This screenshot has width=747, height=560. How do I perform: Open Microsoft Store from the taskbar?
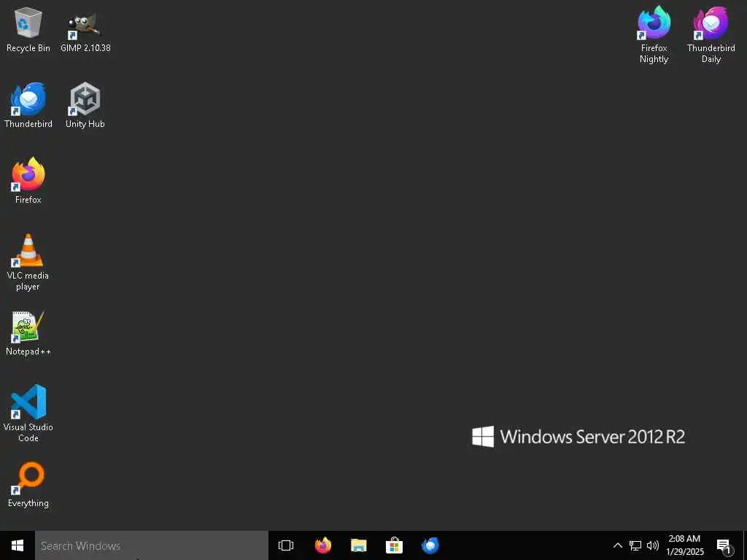(x=395, y=545)
